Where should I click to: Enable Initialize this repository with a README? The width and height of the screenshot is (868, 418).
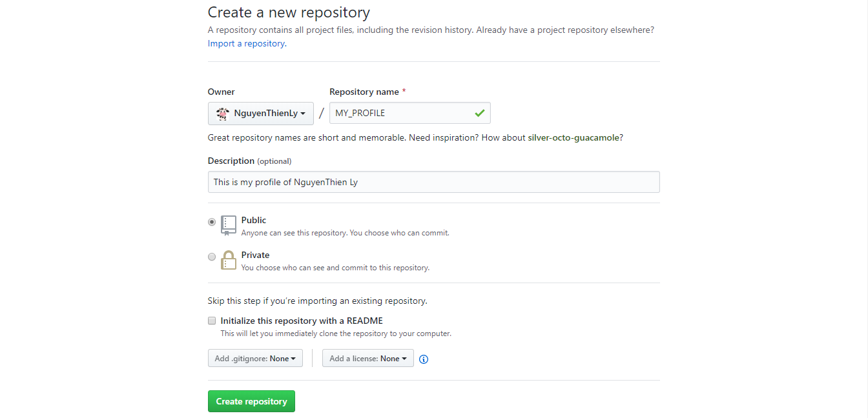tap(212, 321)
